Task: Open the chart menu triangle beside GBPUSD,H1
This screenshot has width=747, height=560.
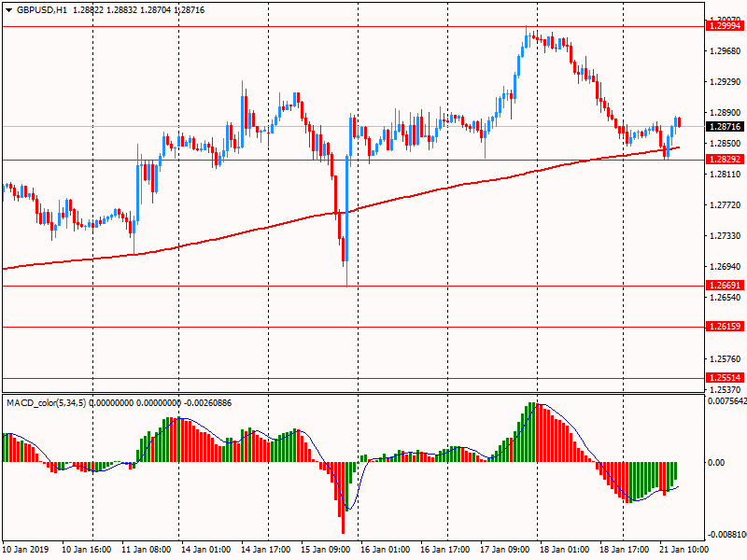Action: click(x=8, y=10)
